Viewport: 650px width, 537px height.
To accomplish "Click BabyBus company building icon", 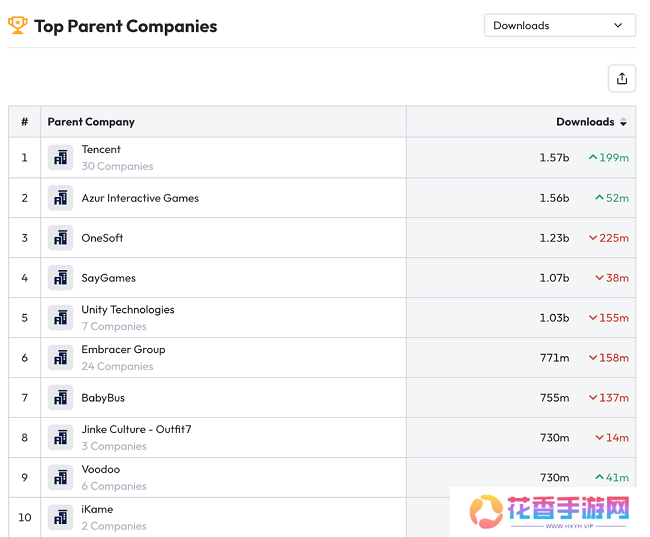I will click(x=61, y=398).
